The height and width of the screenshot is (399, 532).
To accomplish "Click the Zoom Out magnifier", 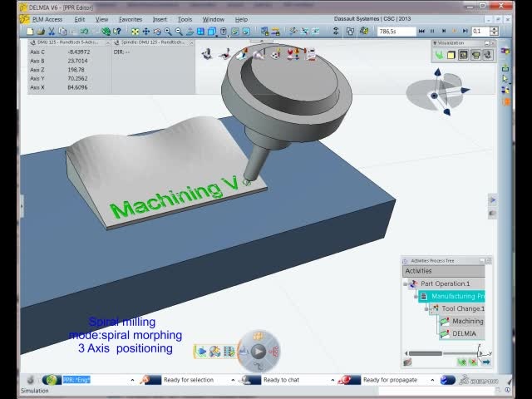I will click(x=179, y=32).
